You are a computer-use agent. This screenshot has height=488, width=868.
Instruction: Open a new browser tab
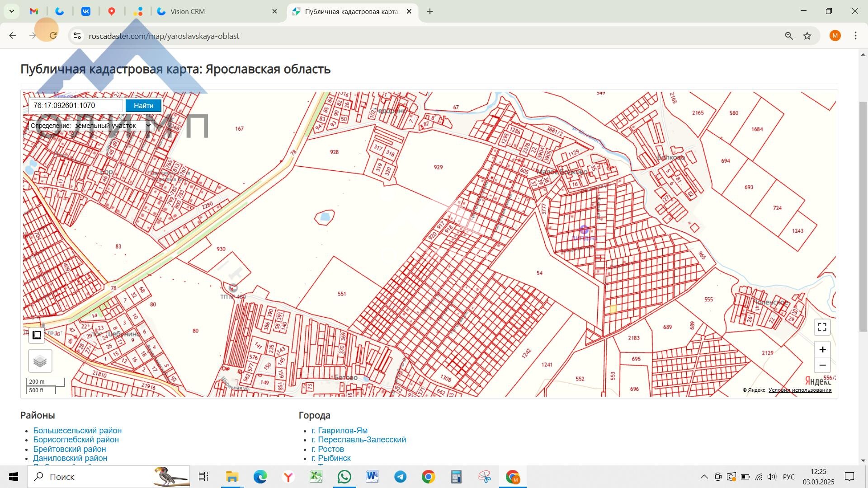pyautogui.click(x=430, y=11)
